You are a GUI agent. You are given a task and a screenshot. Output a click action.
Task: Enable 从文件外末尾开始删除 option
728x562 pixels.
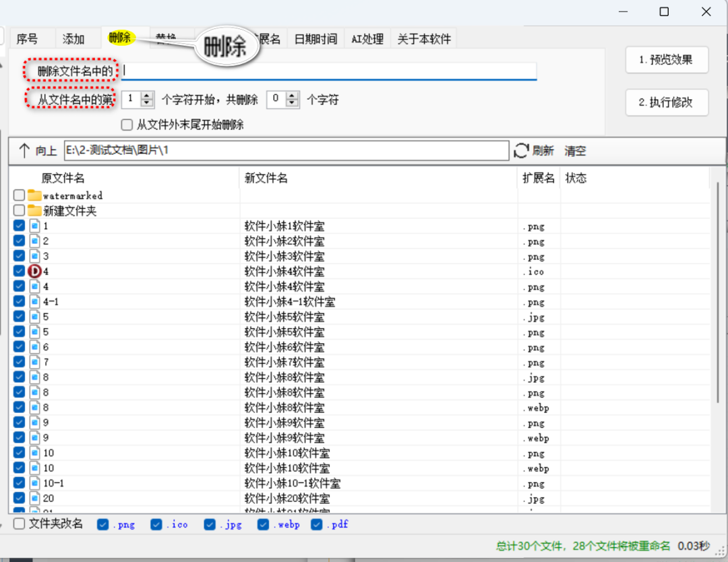(x=126, y=125)
